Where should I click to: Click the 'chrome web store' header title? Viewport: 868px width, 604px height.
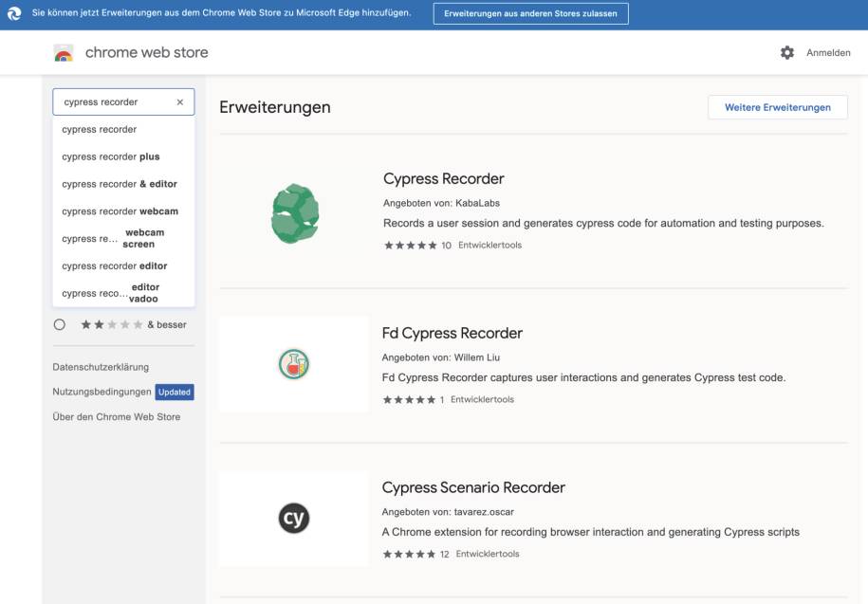click(x=147, y=52)
